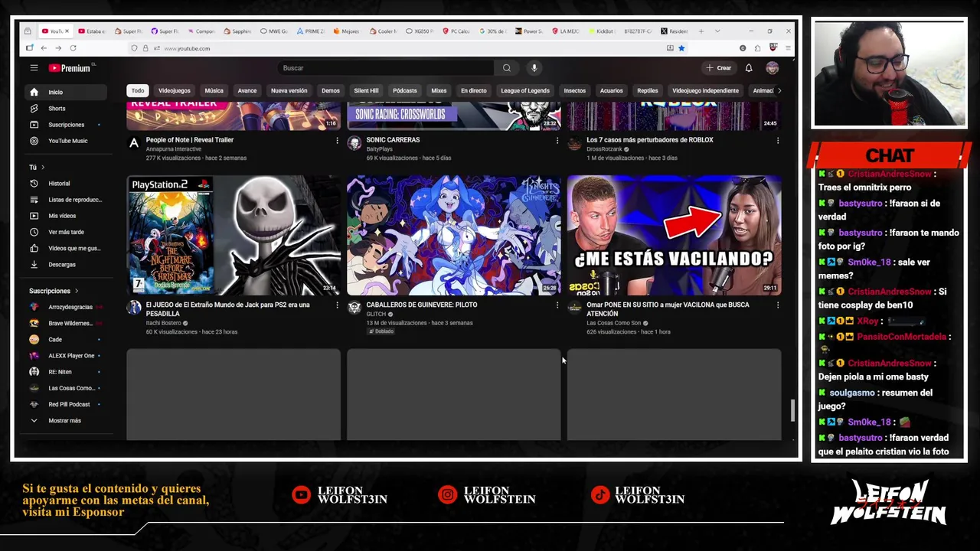Viewport: 980px width, 551px height.
Task: Open Arrozydesgracias subscription channel
Action: (67, 307)
